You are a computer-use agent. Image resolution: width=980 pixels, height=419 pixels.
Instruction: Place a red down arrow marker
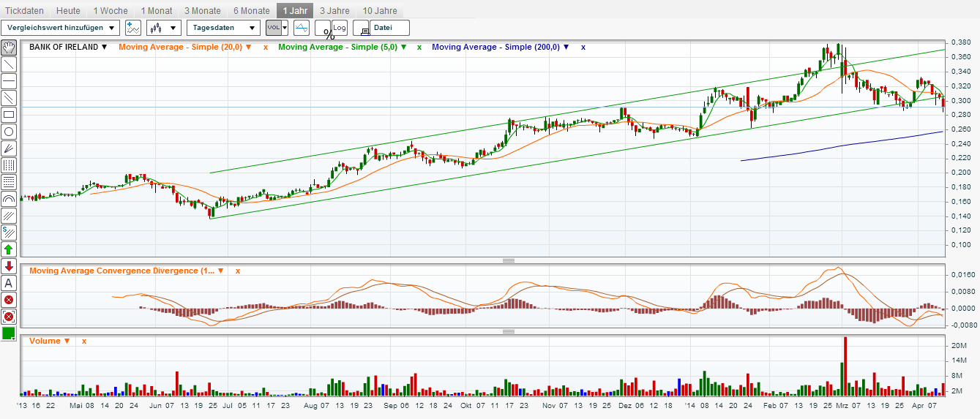9,266
